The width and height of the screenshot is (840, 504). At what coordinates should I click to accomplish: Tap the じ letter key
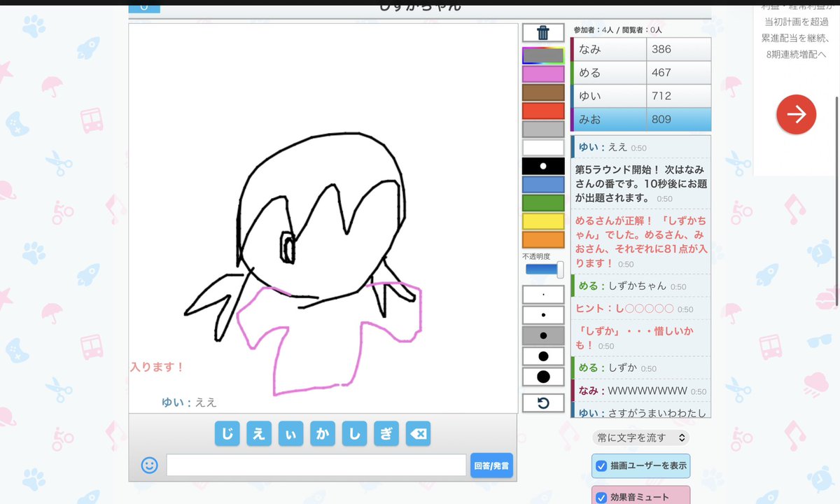[x=227, y=434]
